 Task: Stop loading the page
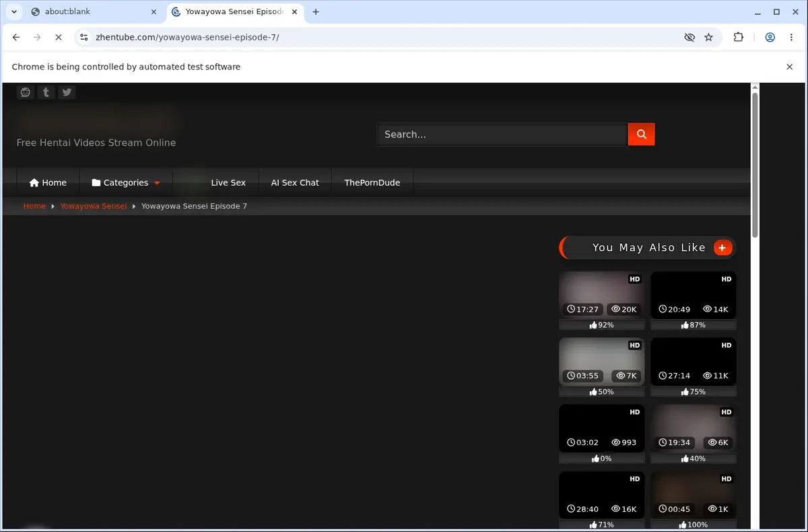[x=58, y=38]
